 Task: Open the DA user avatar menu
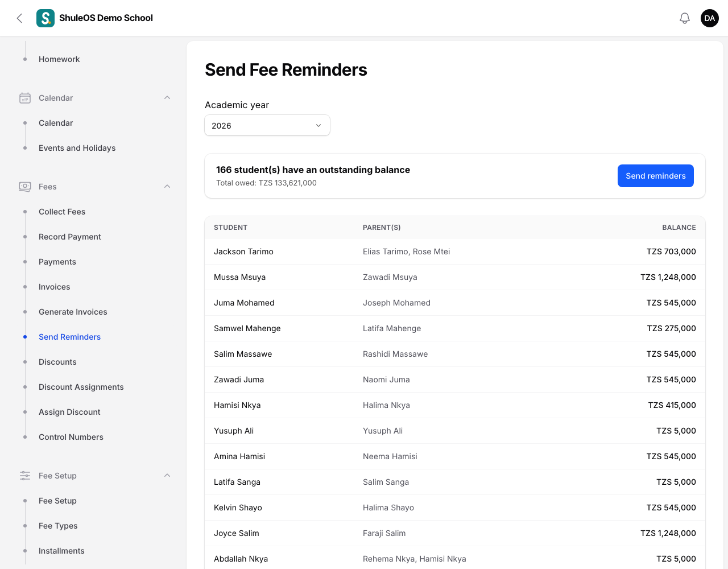point(710,18)
